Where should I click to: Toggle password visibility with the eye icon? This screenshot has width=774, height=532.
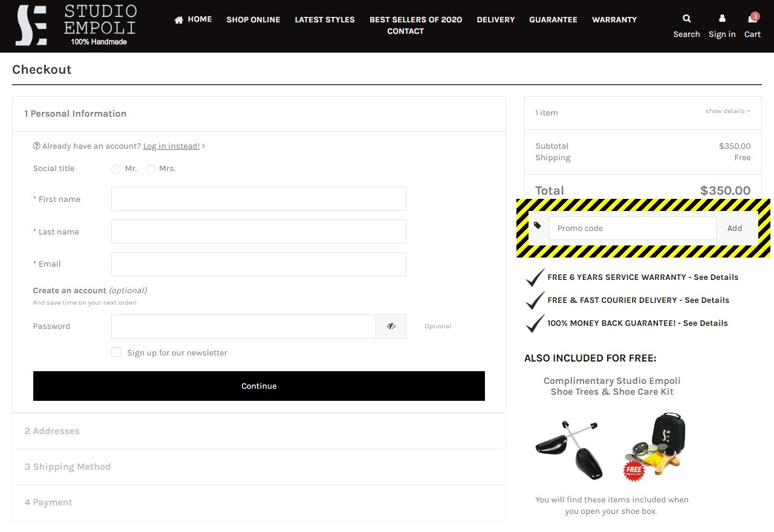coord(391,326)
